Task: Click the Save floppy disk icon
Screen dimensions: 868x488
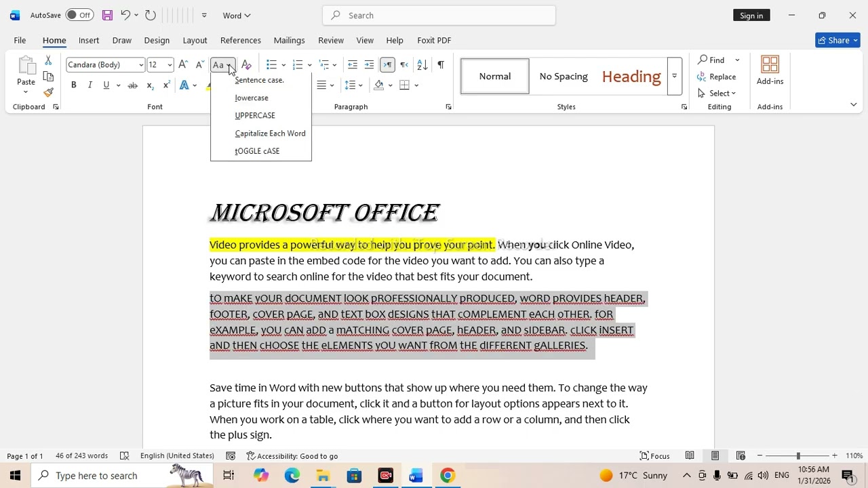Action: coord(107,15)
